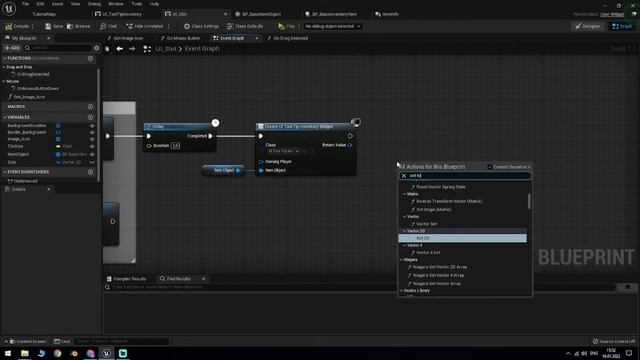The height and width of the screenshot is (360, 640).
Task: Open the Content Drawer
Action: pyautogui.click(x=28, y=341)
